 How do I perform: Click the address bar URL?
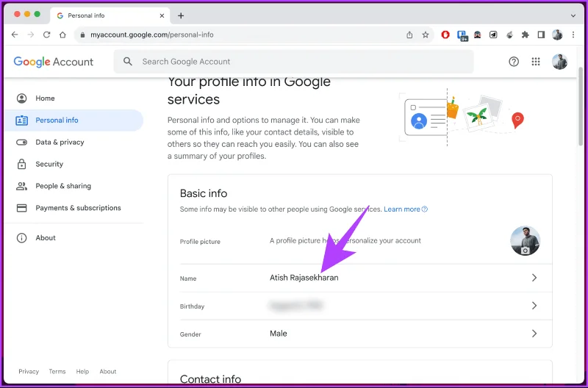tap(152, 35)
